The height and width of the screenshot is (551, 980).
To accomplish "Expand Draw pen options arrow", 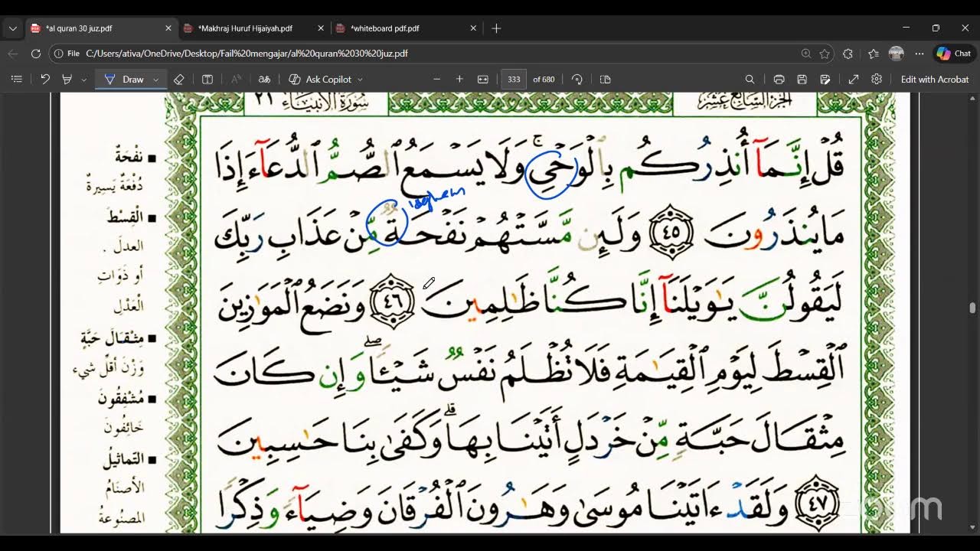I will click(x=156, y=79).
